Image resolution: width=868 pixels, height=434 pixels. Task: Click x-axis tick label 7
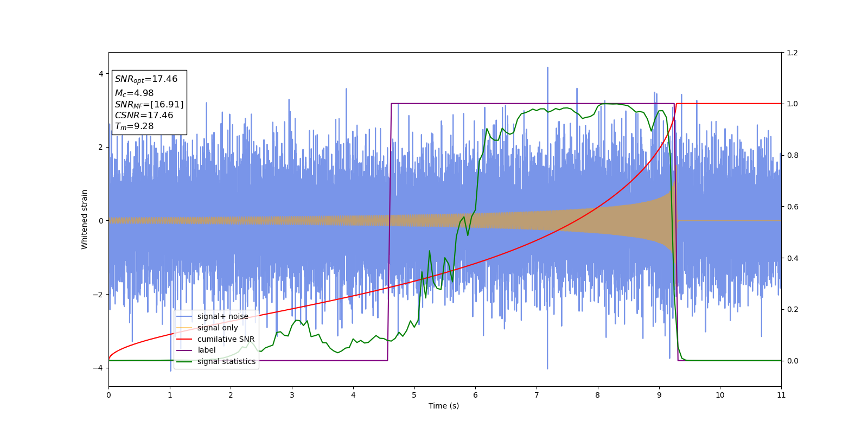(x=537, y=395)
